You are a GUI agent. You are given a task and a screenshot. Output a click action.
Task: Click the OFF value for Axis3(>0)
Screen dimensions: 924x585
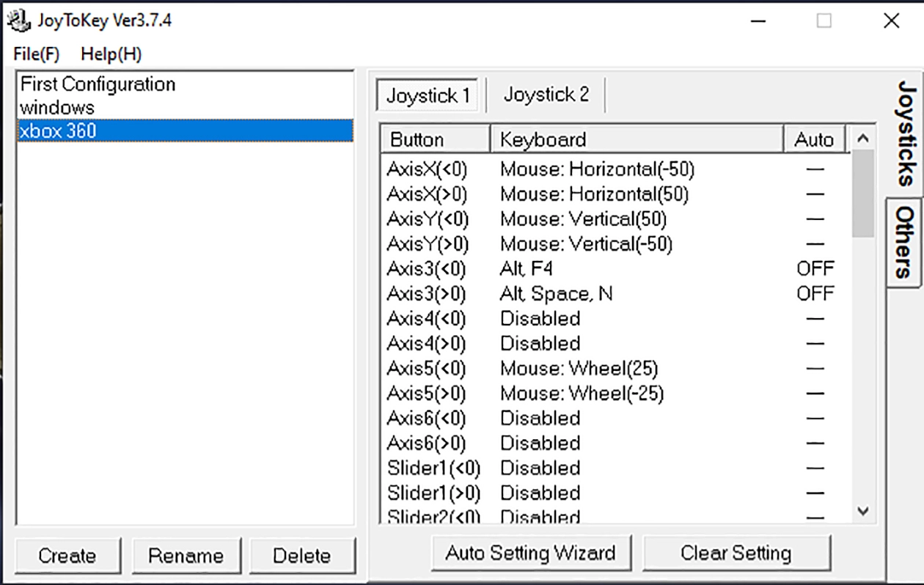pos(815,294)
